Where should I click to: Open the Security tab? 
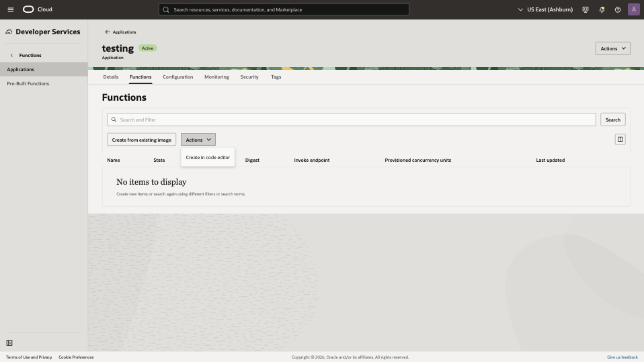point(249,77)
